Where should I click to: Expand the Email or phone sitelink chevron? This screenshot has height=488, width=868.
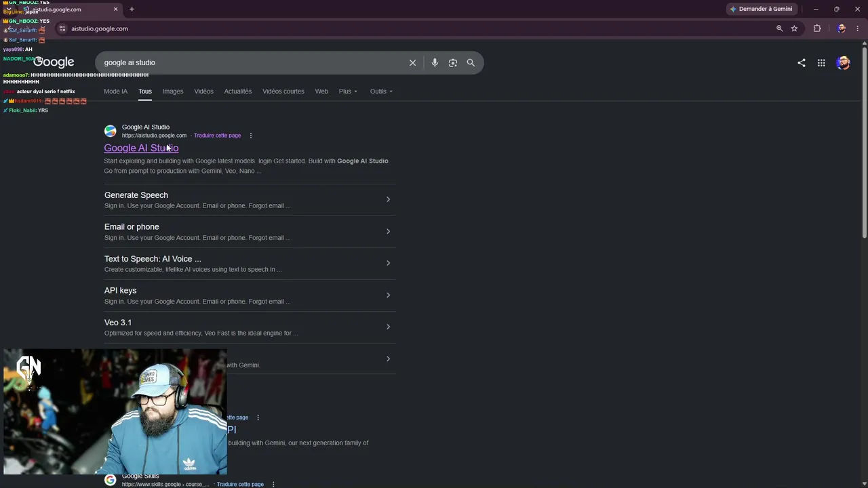coord(388,231)
